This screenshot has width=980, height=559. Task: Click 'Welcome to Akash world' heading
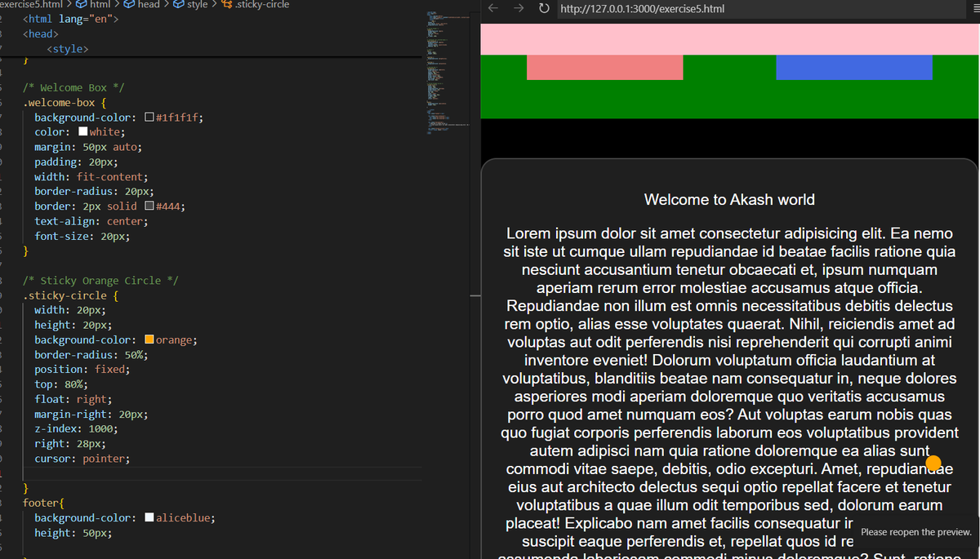(x=729, y=200)
